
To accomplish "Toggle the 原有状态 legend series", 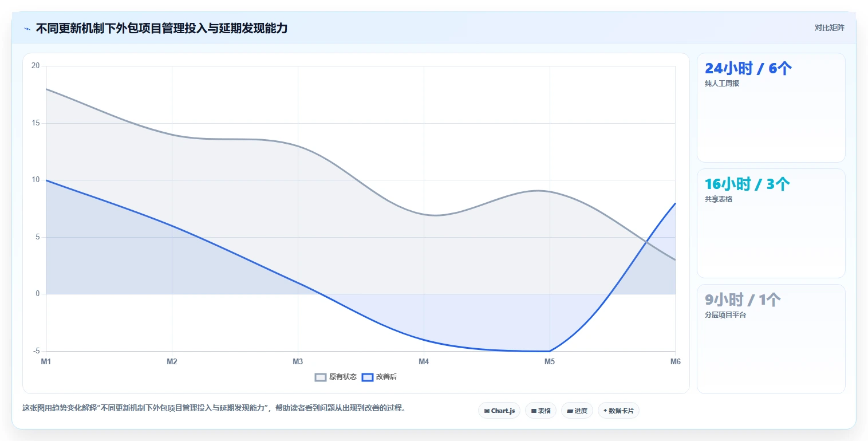I will click(336, 377).
